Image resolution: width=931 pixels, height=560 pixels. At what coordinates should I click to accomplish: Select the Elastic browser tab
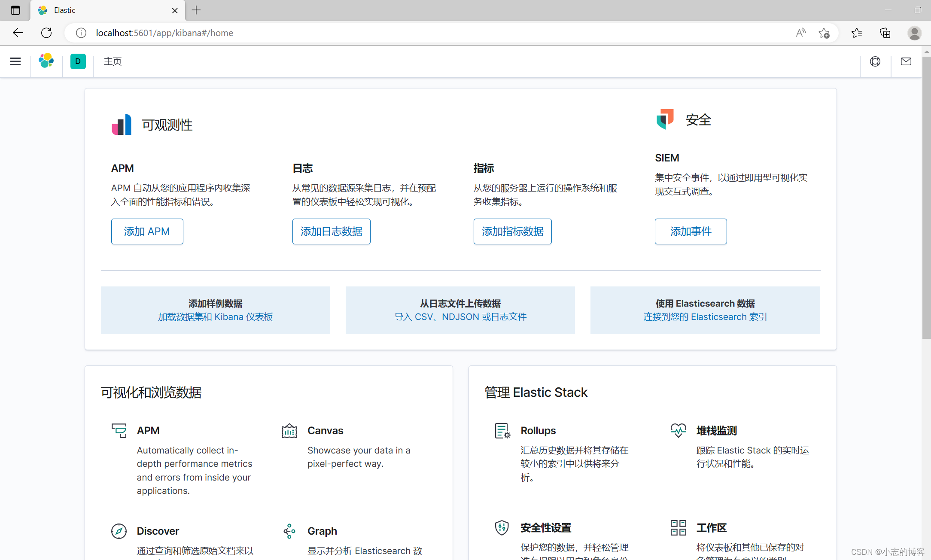107,10
